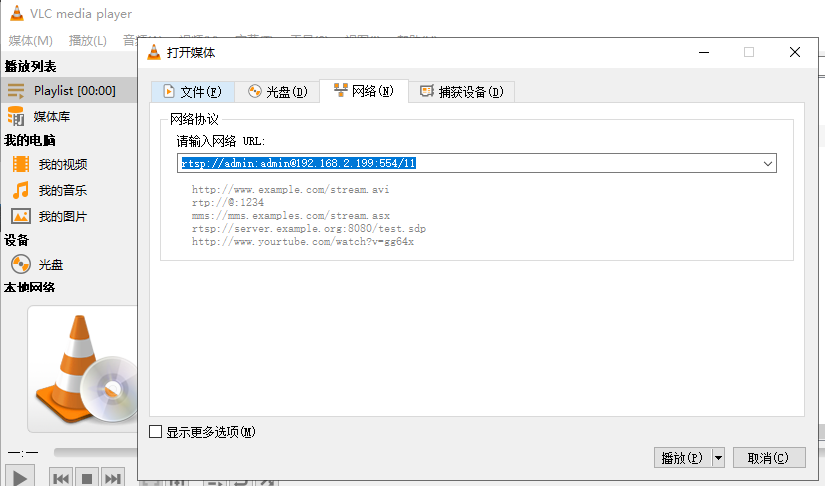This screenshot has height=486, width=825.
Task: Minimize the 打开媒体 dialog
Action: point(704,52)
